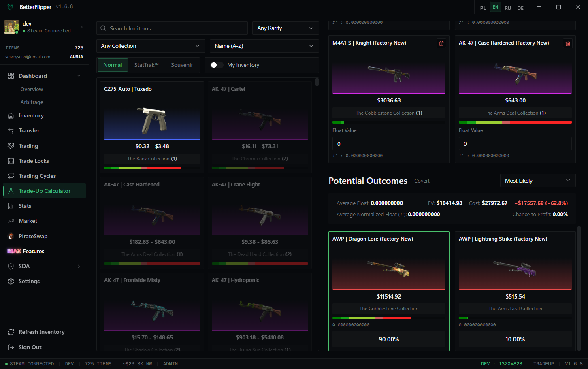
Task: Switch language to RU
Action: [508, 8]
